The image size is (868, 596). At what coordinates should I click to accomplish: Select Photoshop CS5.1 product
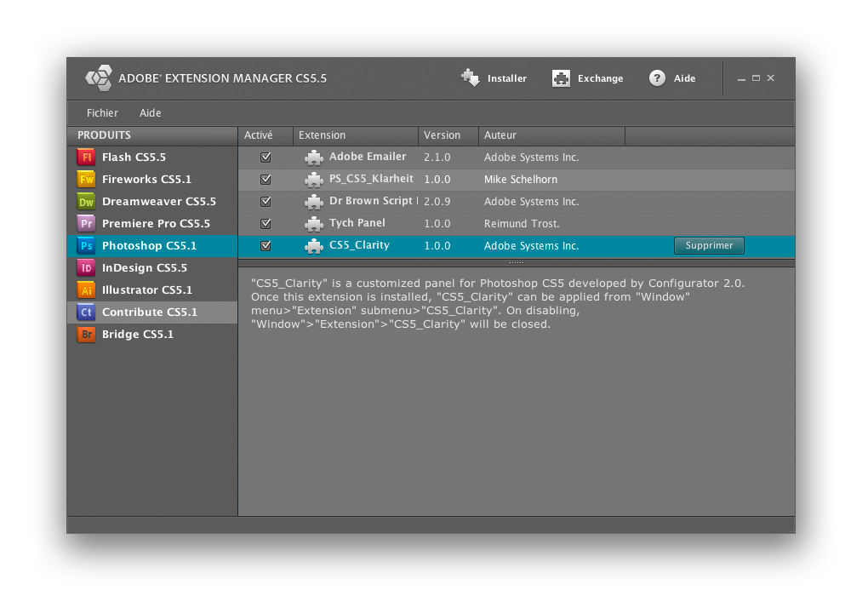[152, 246]
